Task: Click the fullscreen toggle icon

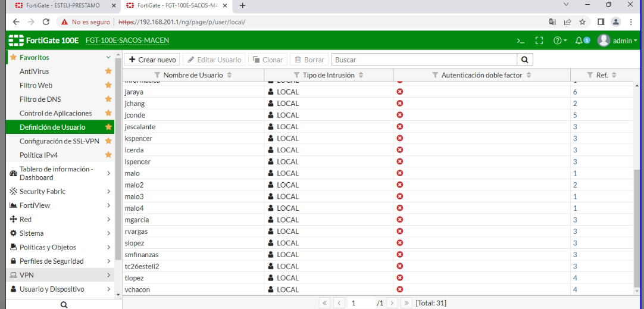Action: (x=539, y=40)
